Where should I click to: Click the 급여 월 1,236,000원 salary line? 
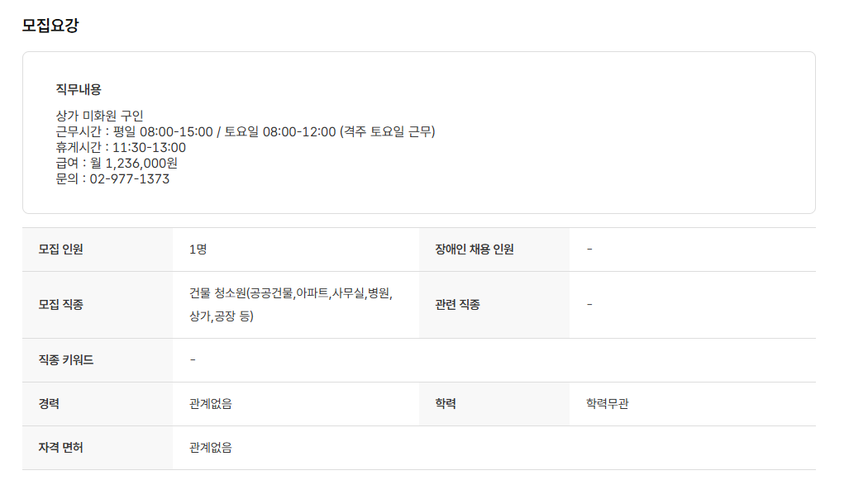[117, 163]
